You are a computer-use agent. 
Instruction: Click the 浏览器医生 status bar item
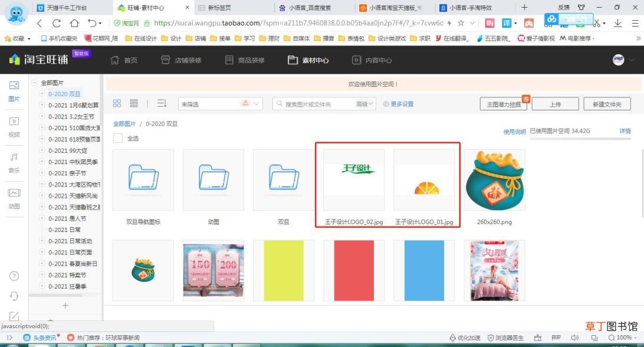[x=505, y=338]
